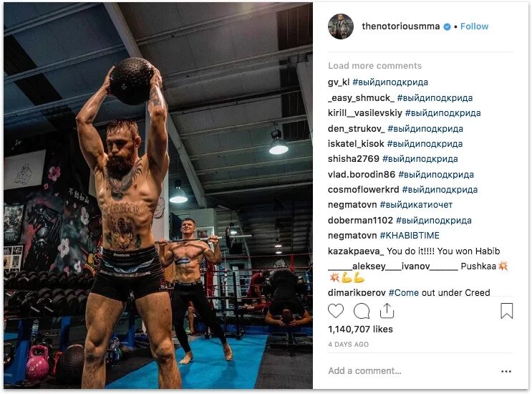Screen dimensions: 532x394
Task: Like the post with the heart icon
Action: (336, 311)
